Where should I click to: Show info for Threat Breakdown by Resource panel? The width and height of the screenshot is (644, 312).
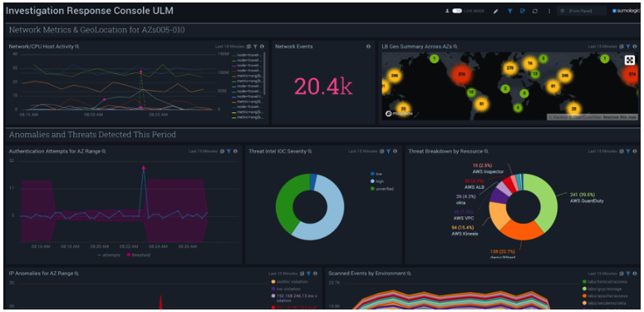pyautogui.click(x=635, y=151)
